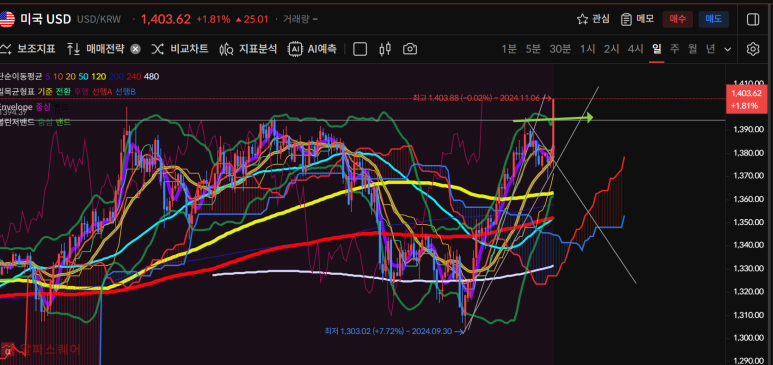Click the 최저 1,303.02 low marker label

click(x=394, y=331)
